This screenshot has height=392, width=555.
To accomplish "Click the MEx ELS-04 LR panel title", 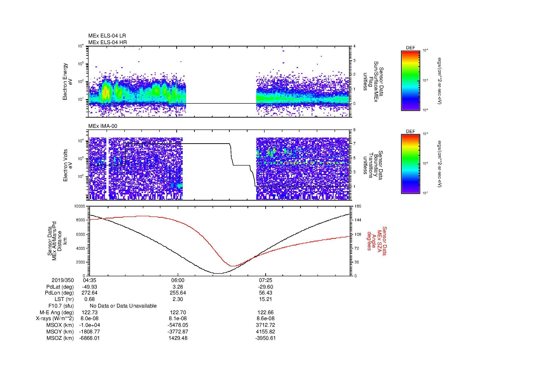I will (107, 36).
